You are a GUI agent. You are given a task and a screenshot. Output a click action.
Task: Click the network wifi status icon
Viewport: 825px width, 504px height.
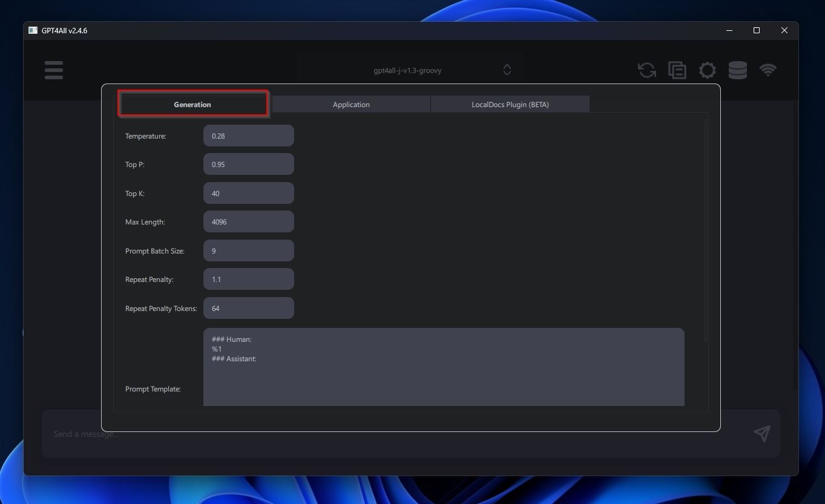(767, 70)
